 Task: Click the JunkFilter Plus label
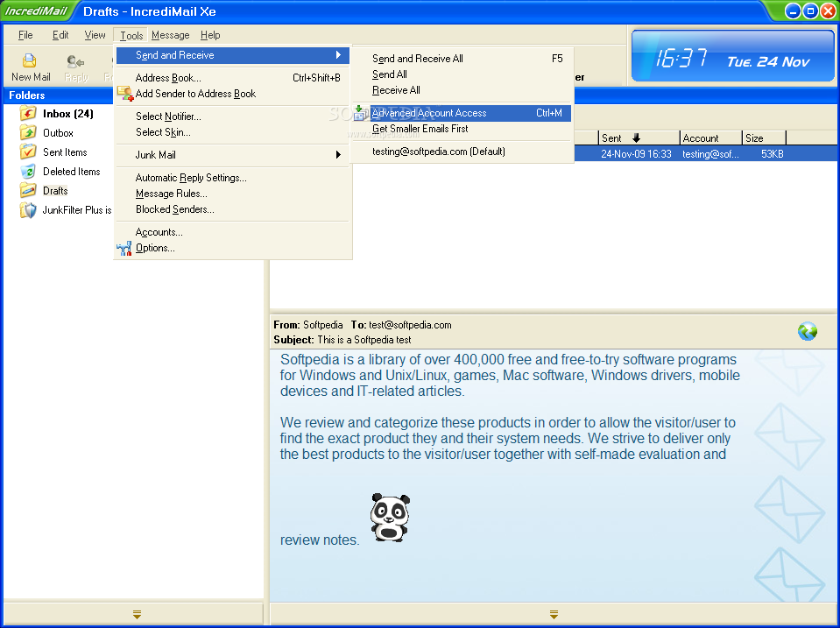click(76, 210)
